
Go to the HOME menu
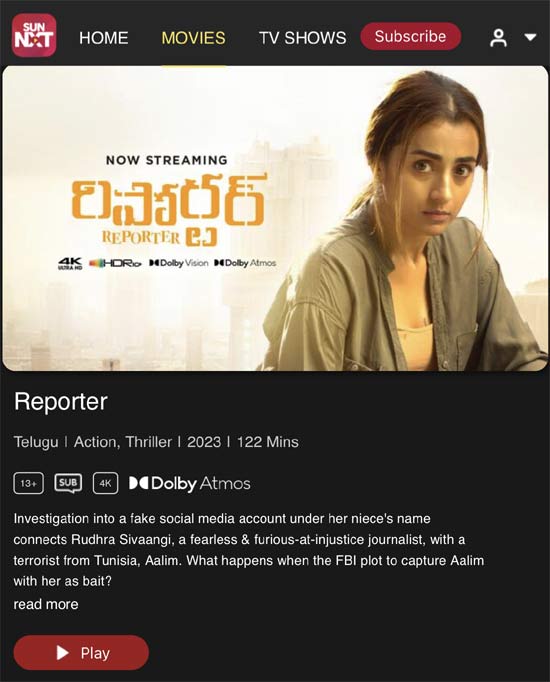point(103,38)
